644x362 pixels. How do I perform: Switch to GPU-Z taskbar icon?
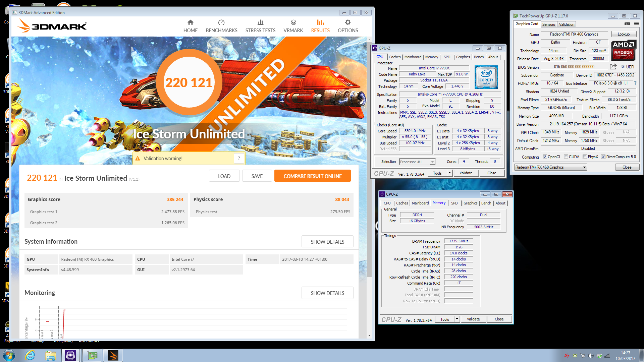coord(92,355)
